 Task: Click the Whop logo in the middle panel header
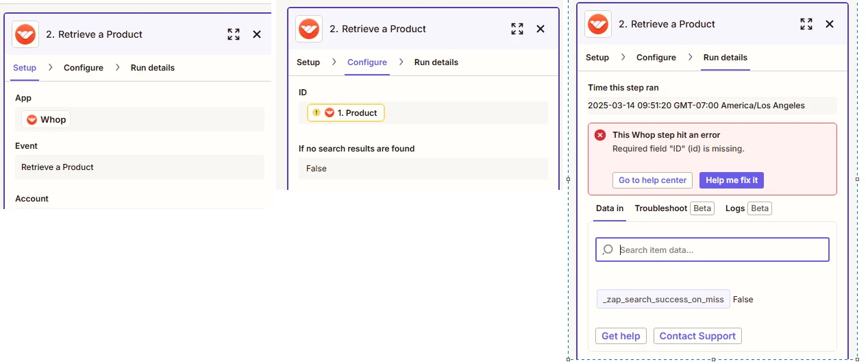point(309,29)
